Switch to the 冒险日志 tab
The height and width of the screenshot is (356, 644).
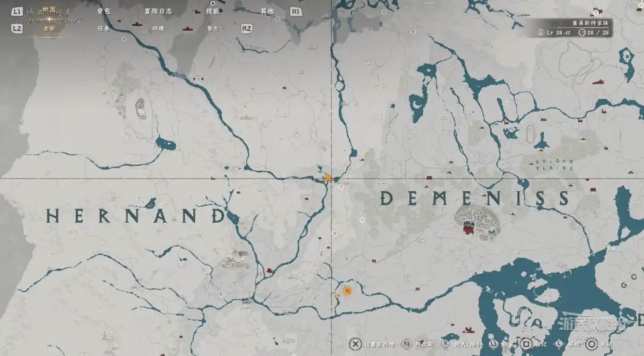158,11
